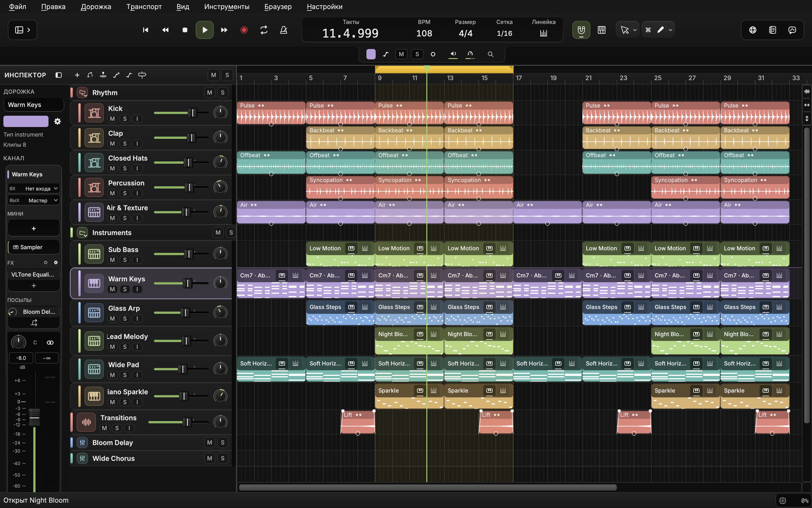The image size is (812, 508).
Task: Open the globe browser icon
Action: [753, 30]
